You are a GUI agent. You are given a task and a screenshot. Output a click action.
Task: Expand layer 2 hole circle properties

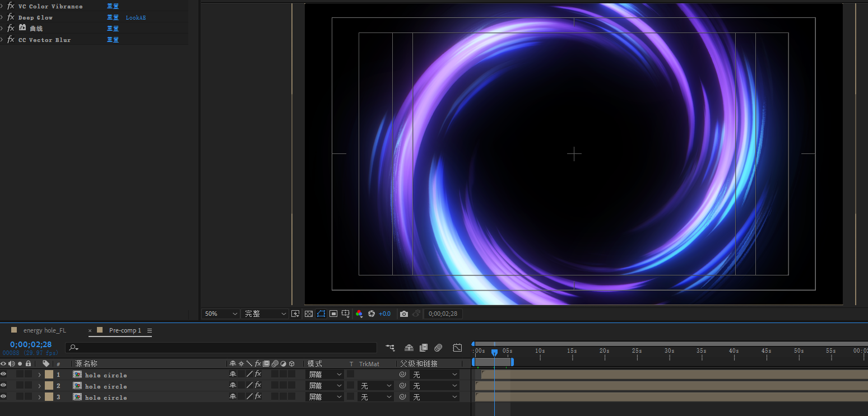[x=39, y=386]
